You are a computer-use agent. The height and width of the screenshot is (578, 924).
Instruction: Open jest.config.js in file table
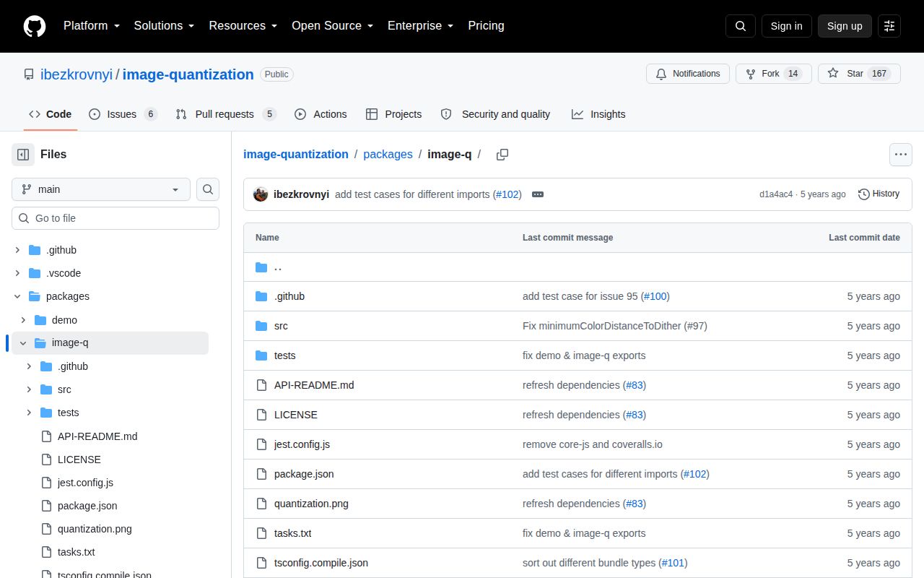[x=302, y=444]
